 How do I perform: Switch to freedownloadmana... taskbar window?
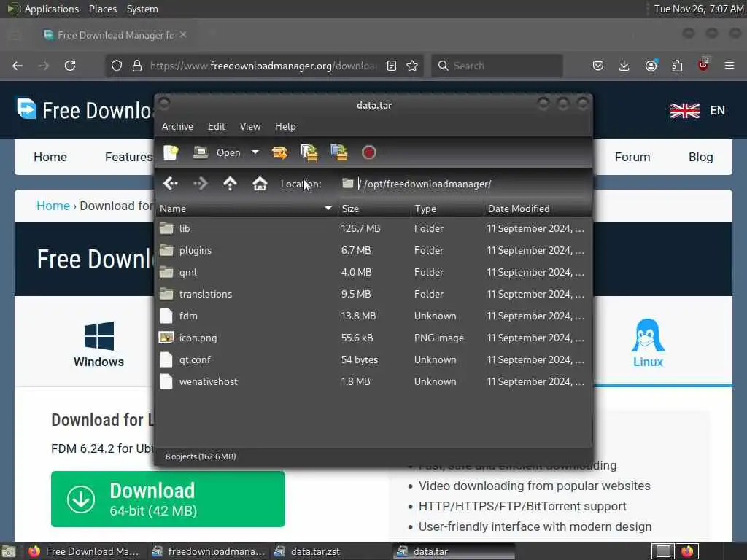pos(208,551)
